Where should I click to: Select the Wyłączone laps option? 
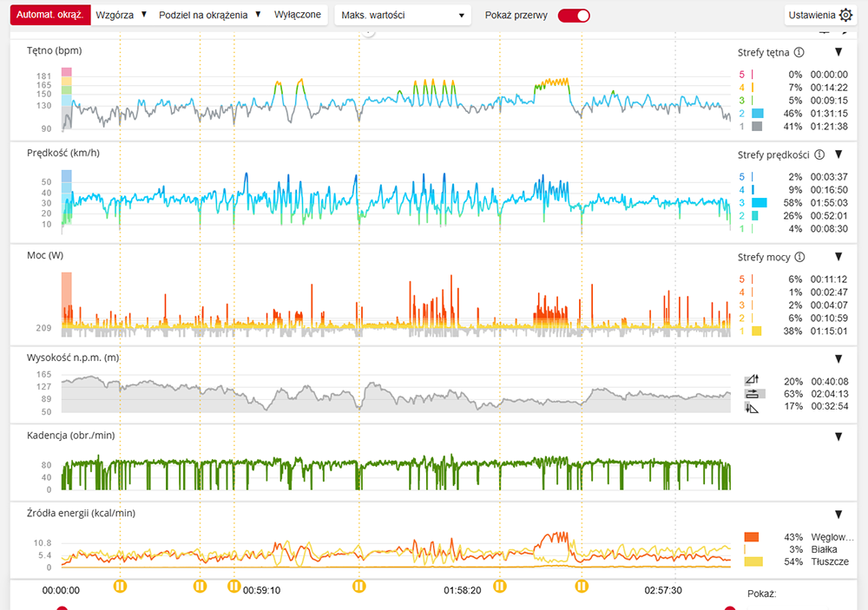(x=298, y=15)
